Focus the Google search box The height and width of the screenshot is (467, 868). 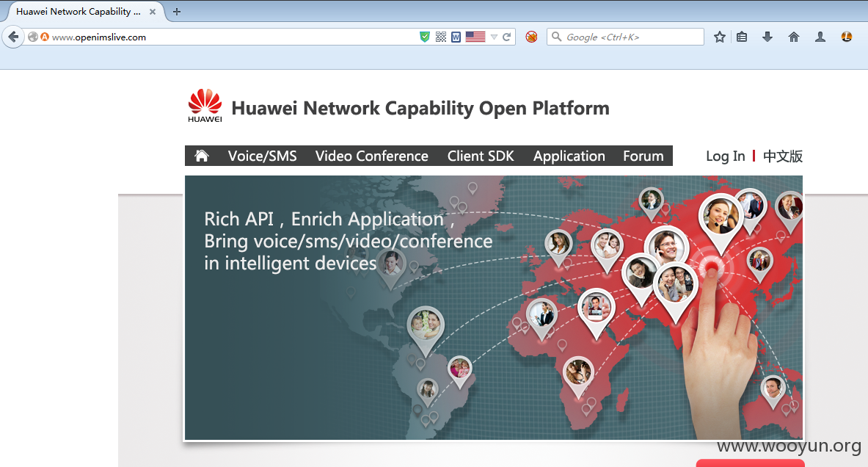(x=626, y=37)
